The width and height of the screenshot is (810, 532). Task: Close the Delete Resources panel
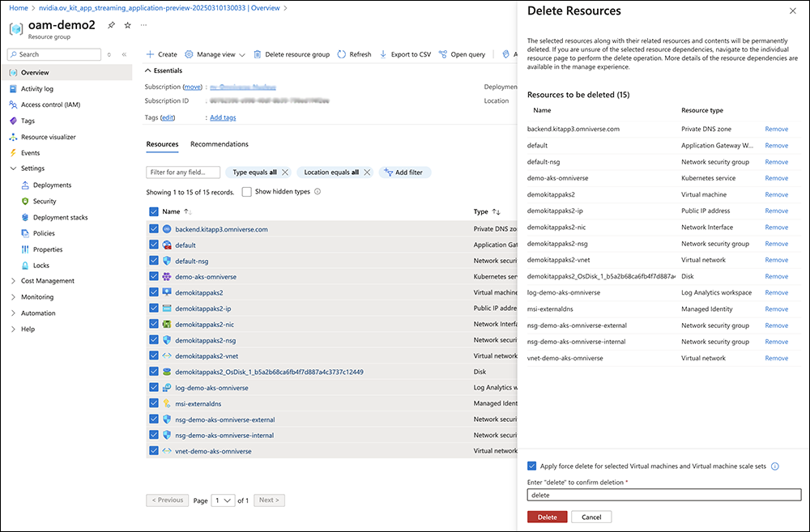click(793, 11)
